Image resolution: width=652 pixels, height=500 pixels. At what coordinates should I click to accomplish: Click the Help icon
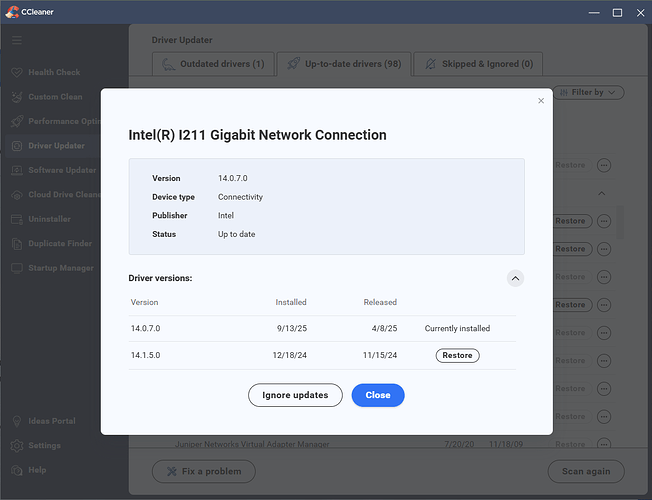pyautogui.click(x=17, y=470)
